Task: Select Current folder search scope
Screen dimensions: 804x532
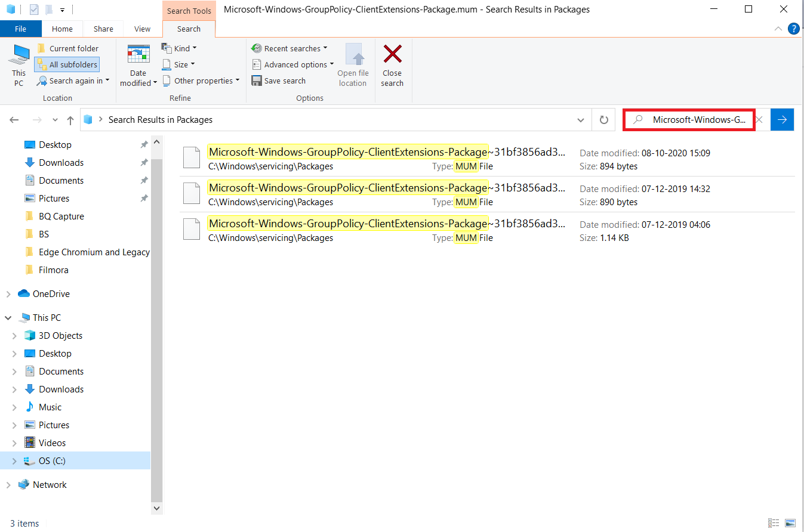Action: pyautogui.click(x=68, y=48)
